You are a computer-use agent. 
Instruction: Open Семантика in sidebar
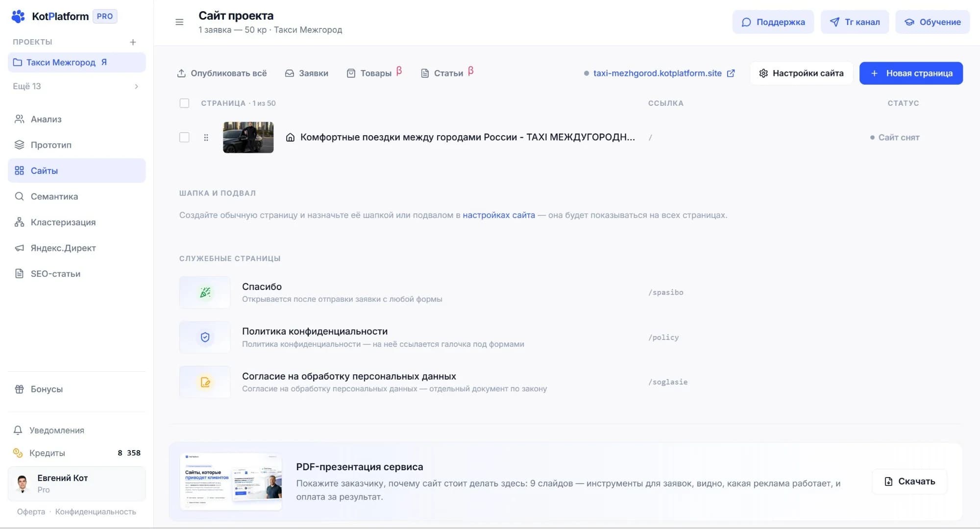click(76, 196)
